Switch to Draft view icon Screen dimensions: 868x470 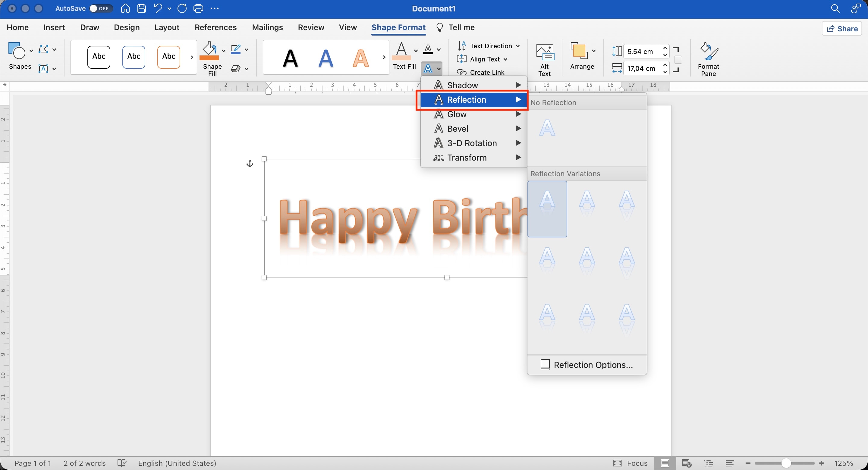(730, 463)
